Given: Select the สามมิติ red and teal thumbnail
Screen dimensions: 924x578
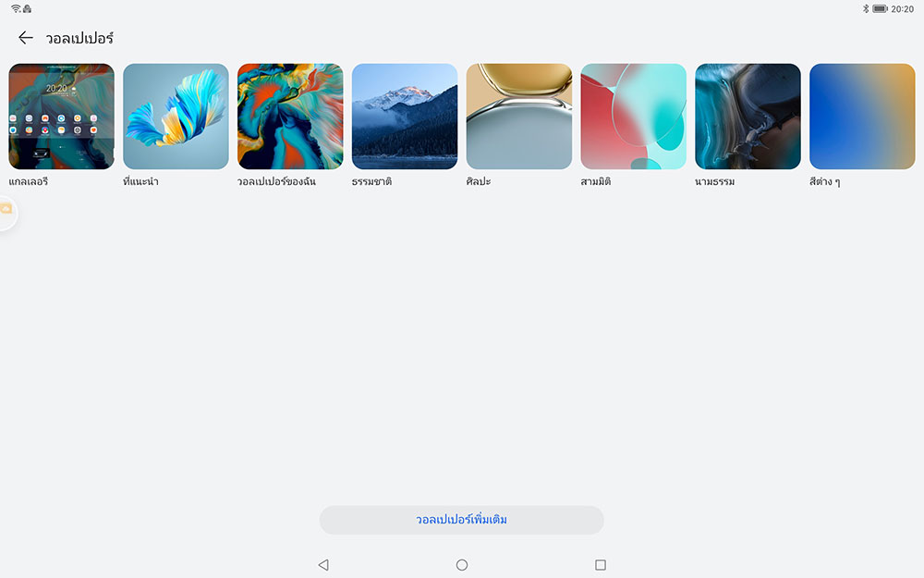Looking at the screenshot, I should pyautogui.click(x=633, y=116).
